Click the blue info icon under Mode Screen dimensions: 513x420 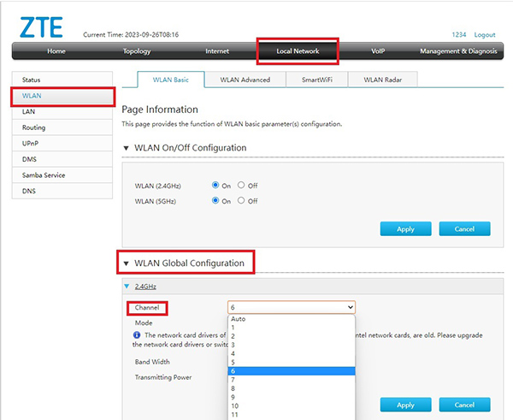coord(137,335)
